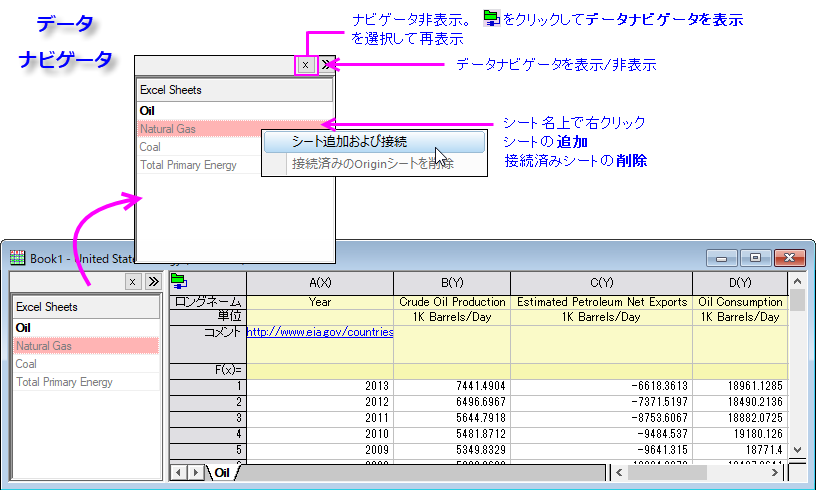
Task: Select column C(Y) header
Action: click(x=602, y=282)
